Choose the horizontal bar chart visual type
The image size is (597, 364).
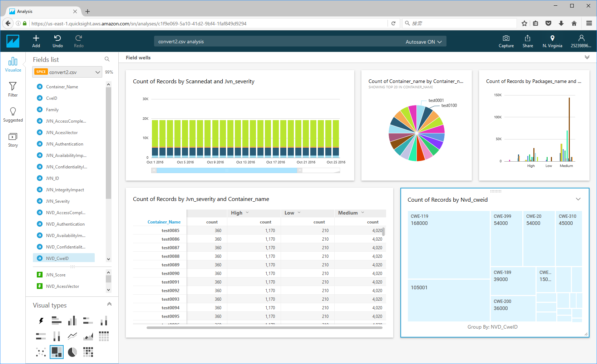click(x=56, y=321)
